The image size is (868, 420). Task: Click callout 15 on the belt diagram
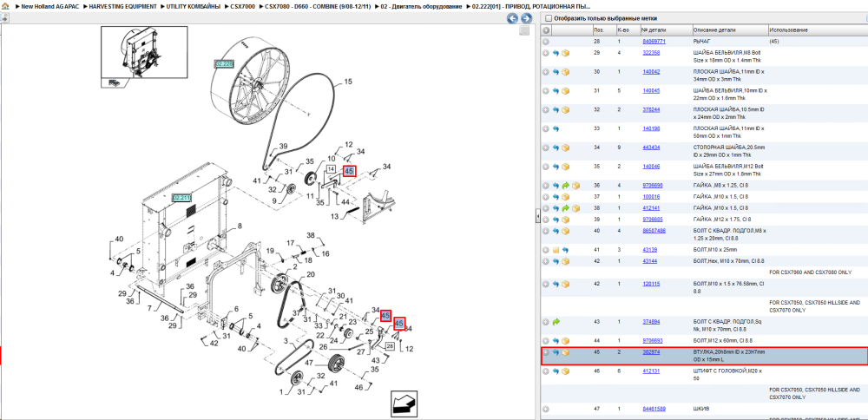point(348,82)
